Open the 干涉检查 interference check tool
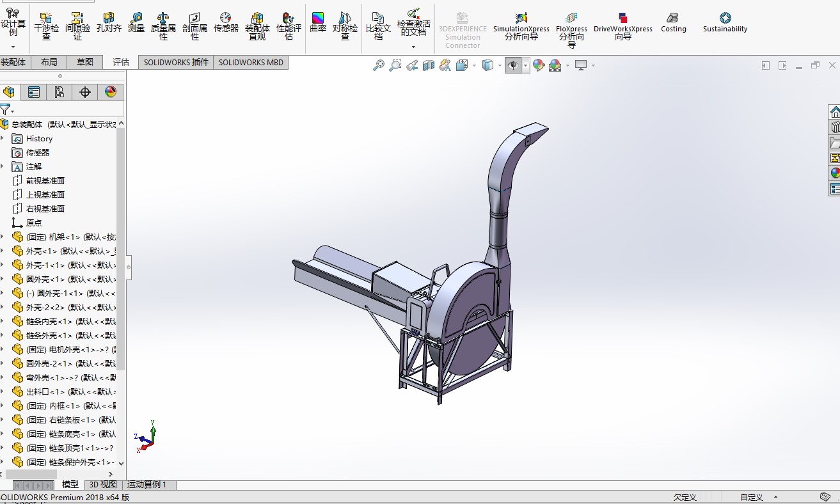This screenshot has height=504, width=840. tap(46, 26)
